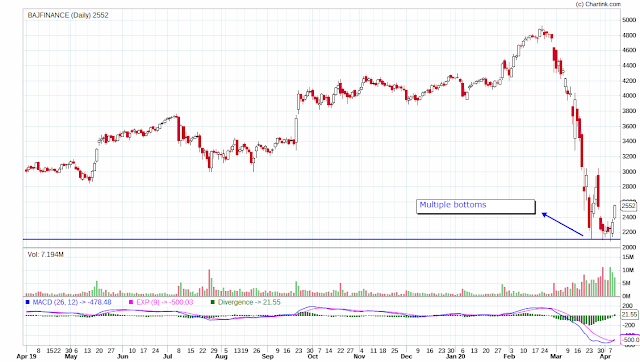Screen dimensions: 640x362
Task: Click the Apr 19 month label
Action: tap(27, 357)
